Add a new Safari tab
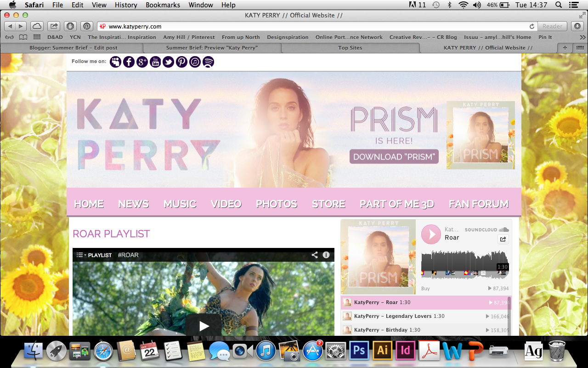 click(565, 48)
